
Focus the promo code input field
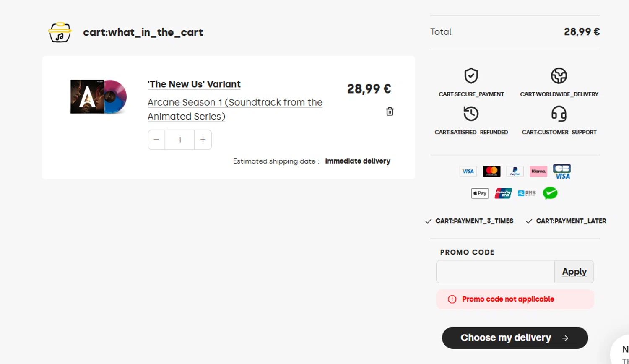pyautogui.click(x=495, y=272)
